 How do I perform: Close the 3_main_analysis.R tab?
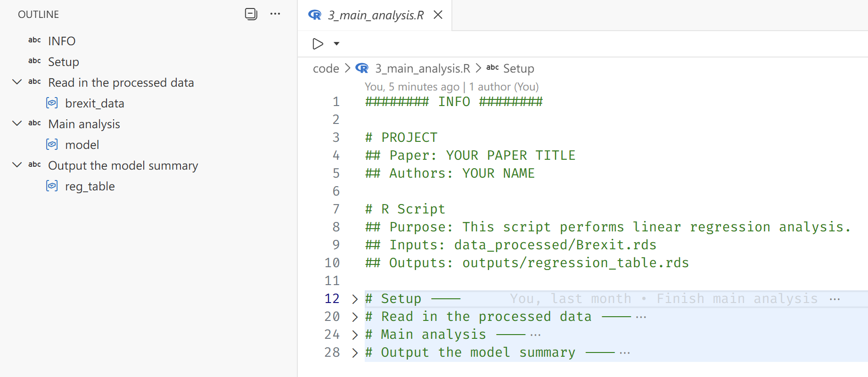pyautogui.click(x=438, y=15)
